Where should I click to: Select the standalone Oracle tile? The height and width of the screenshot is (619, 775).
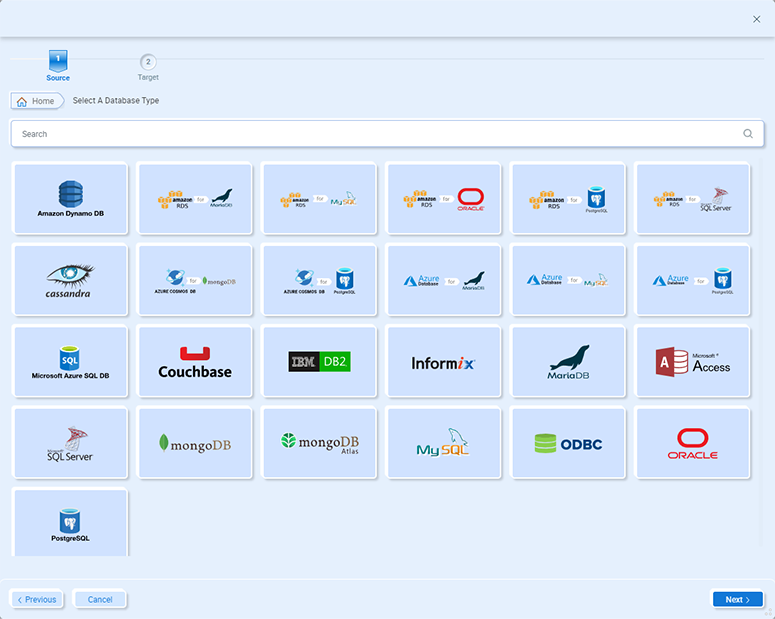click(x=693, y=443)
